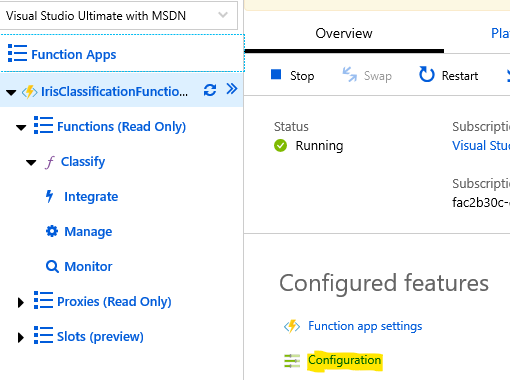Click the Proxies list icon
510x380 pixels.
tap(43, 300)
